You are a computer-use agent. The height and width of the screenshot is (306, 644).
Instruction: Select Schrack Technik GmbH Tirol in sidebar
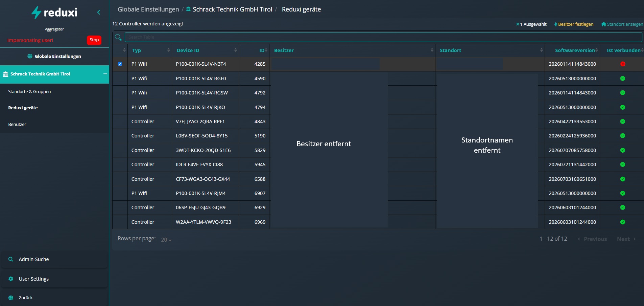(x=40, y=74)
